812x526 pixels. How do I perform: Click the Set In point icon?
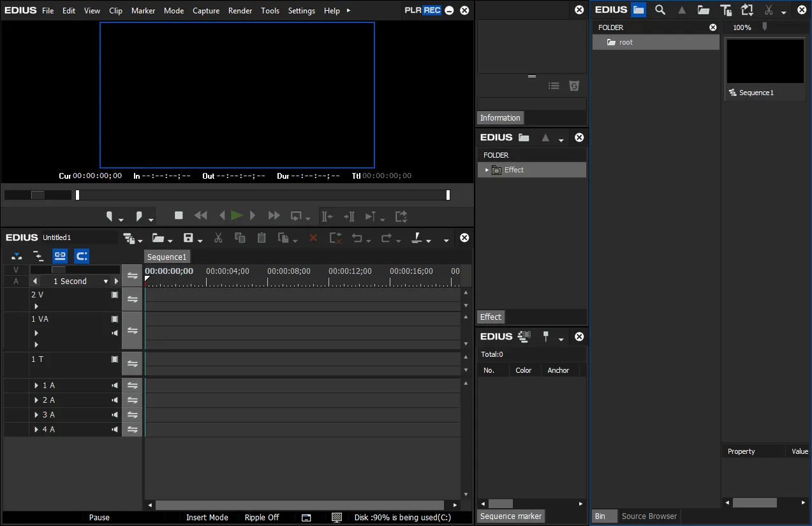click(110, 216)
